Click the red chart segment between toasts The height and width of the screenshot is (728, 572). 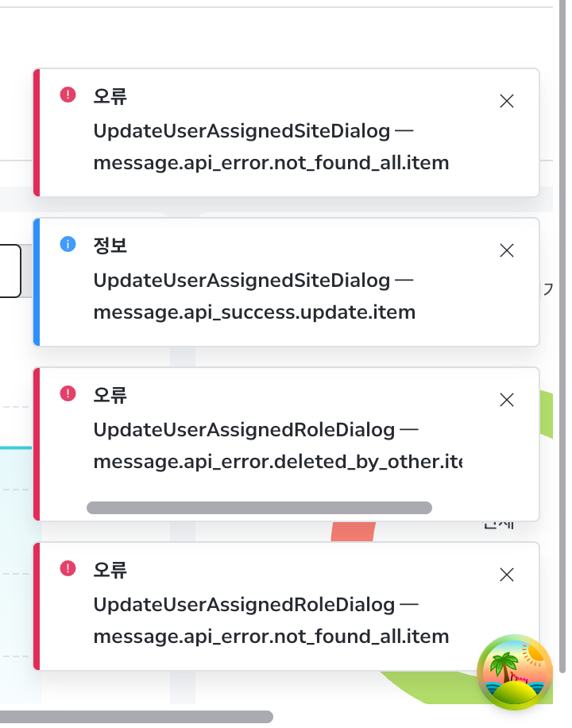coord(353,532)
